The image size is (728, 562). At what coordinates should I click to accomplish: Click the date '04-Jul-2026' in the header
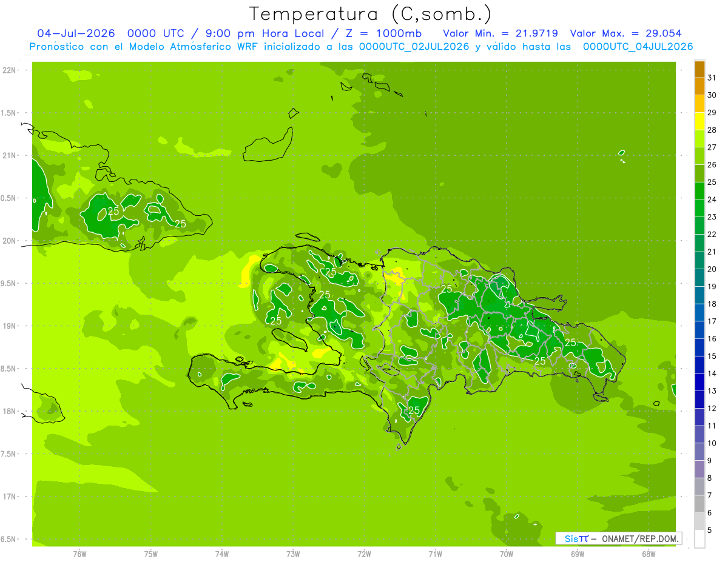click(x=76, y=33)
